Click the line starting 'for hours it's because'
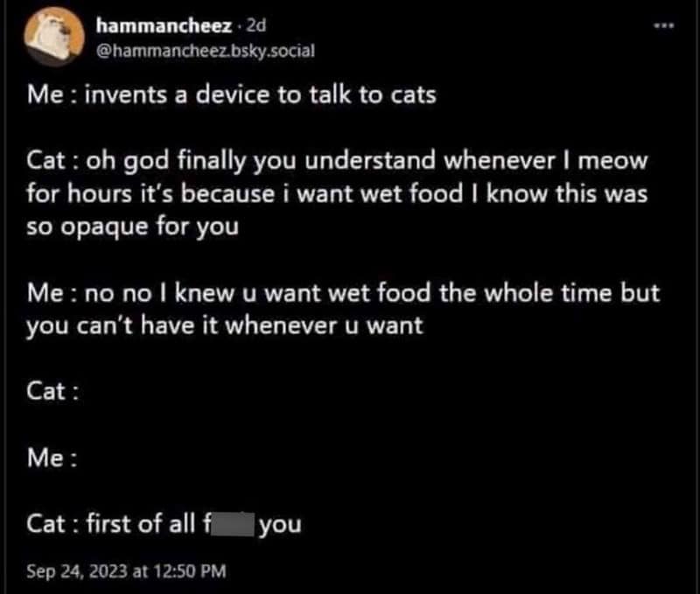The image size is (700, 594). coord(337,193)
